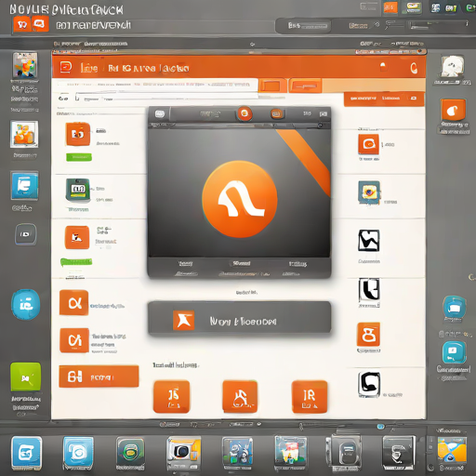Select the second orange outlined tab beside address bar
The height and width of the screenshot is (476, 476).
(306, 86)
